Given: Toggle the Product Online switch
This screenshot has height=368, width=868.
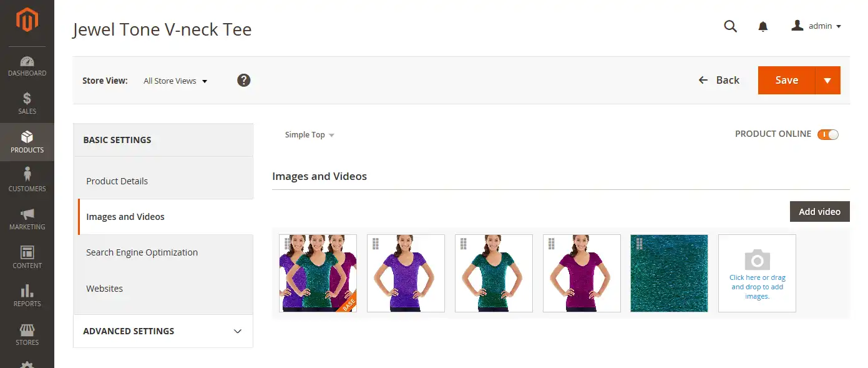Looking at the screenshot, I should coord(828,134).
